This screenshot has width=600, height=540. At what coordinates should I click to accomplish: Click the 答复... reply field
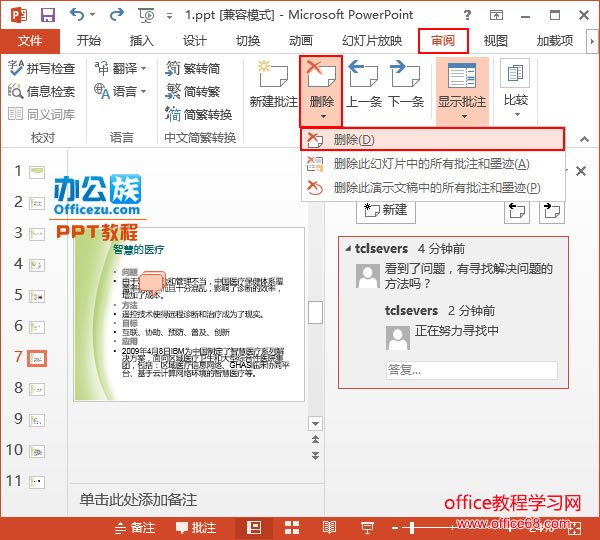(471, 370)
